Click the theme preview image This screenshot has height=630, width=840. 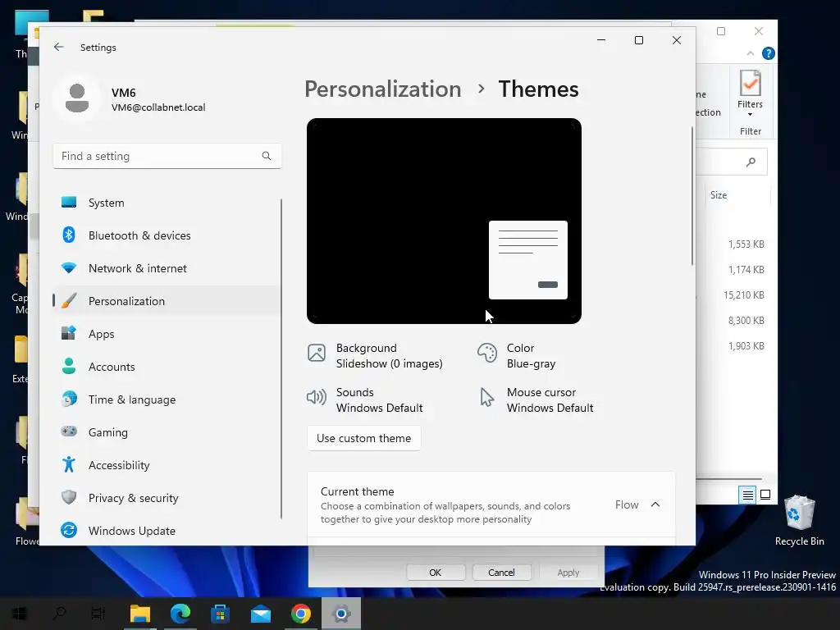coord(444,221)
